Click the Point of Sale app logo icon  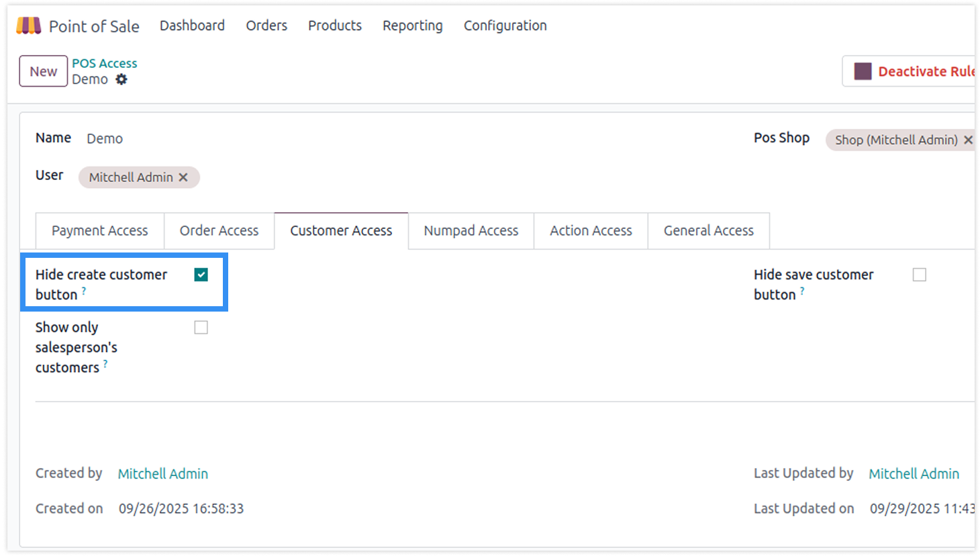tap(29, 26)
